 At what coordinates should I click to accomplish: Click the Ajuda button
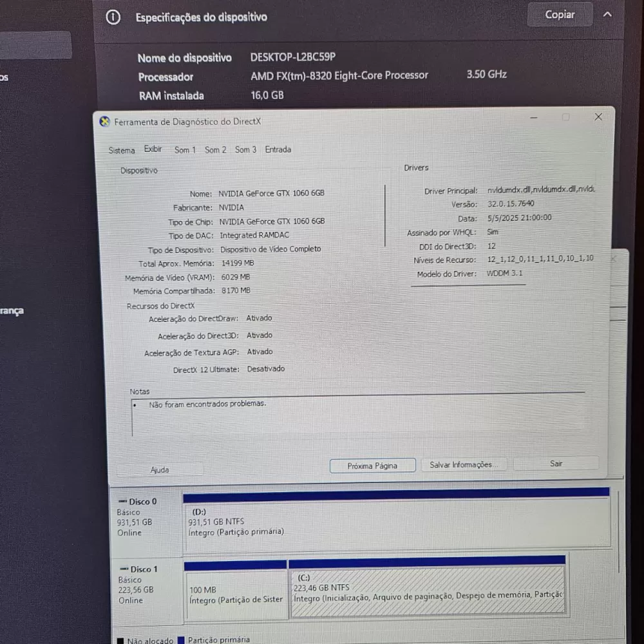(159, 470)
